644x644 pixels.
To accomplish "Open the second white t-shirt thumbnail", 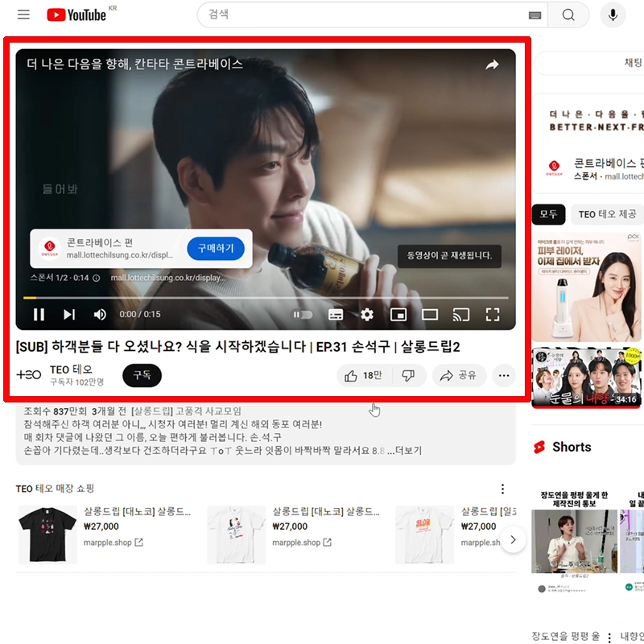I will click(236, 535).
